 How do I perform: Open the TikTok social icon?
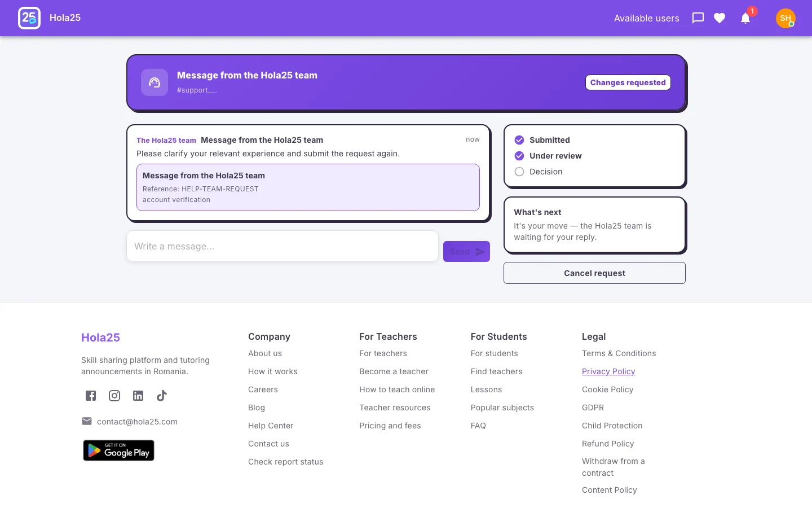(162, 396)
